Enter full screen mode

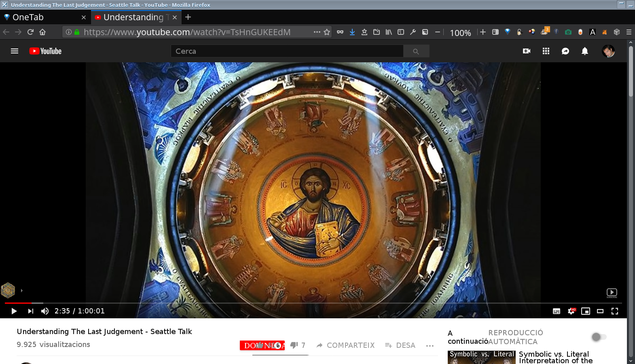point(615,311)
